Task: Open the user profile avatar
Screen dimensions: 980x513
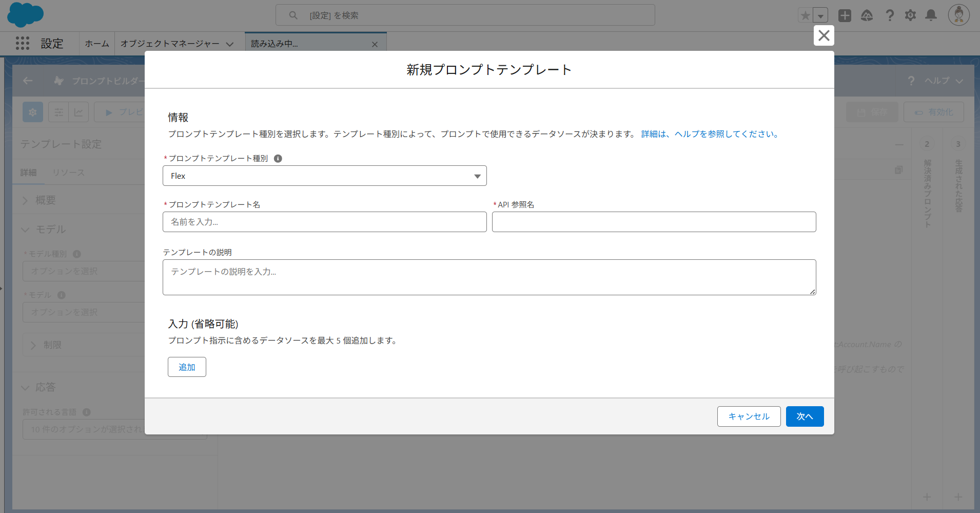Action: click(957, 15)
